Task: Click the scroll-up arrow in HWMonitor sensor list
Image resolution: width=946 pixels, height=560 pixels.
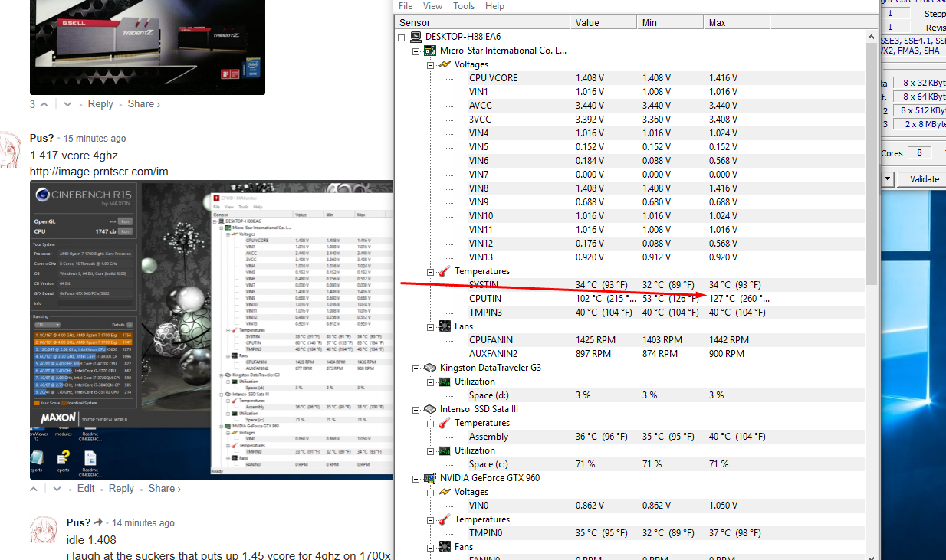Action: [871, 36]
